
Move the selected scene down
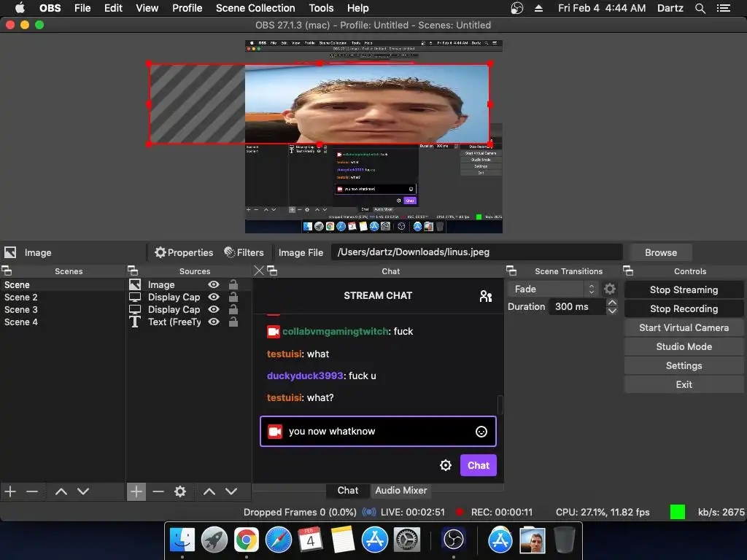(x=83, y=491)
